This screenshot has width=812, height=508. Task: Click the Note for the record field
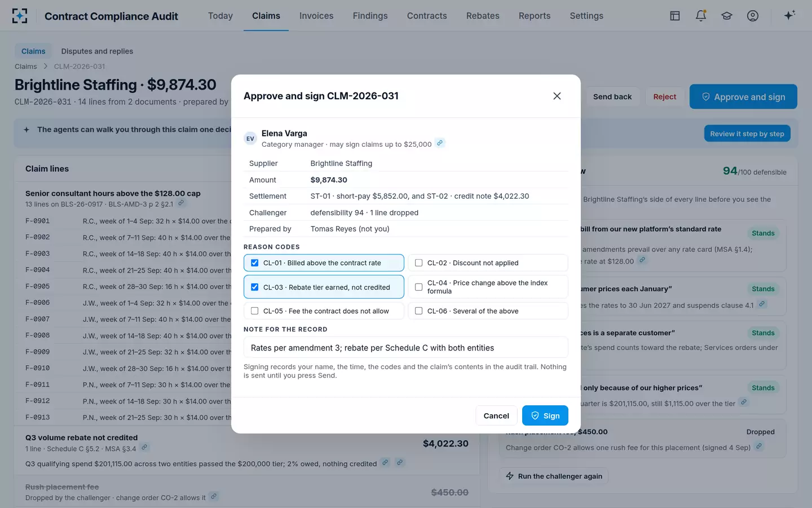406,348
